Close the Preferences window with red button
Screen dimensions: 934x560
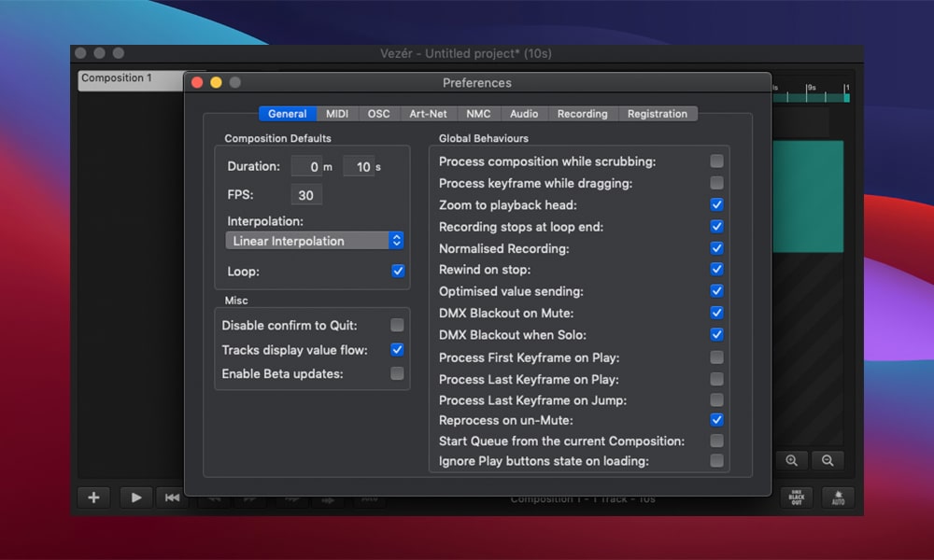(197, 82)
